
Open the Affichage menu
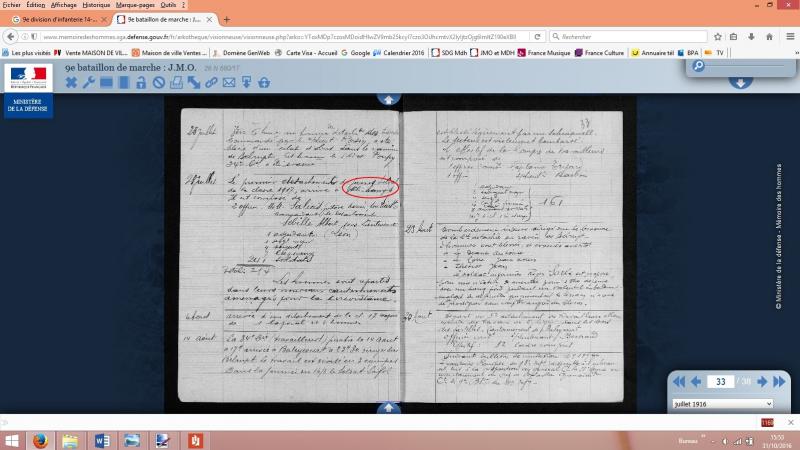click(64, 5)
